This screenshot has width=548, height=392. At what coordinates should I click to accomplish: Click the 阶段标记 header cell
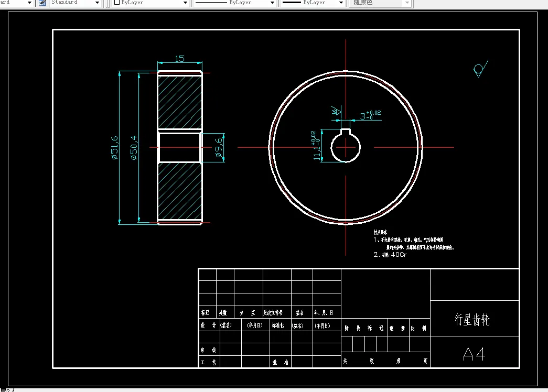[x=364, y=328]
